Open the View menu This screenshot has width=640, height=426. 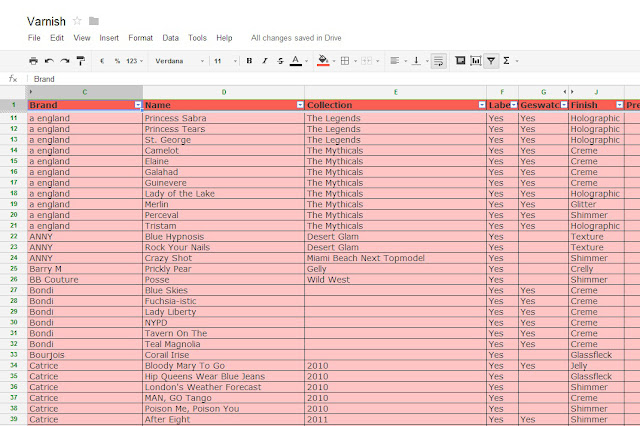[82, 38]
